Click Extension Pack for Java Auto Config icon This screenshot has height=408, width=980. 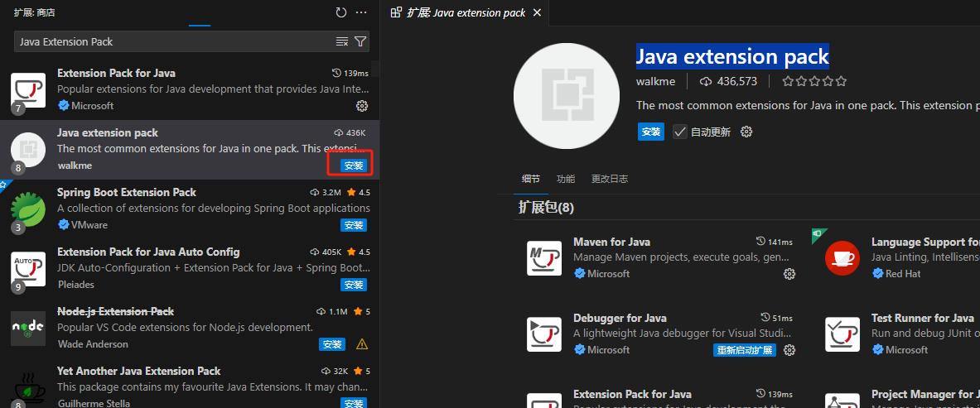click(28, 269)
